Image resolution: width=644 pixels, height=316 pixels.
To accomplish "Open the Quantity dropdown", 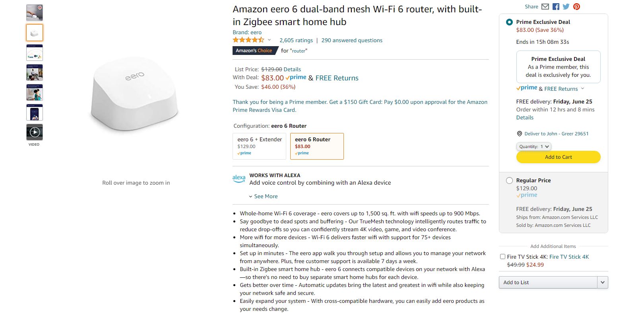I will point(533,146).
